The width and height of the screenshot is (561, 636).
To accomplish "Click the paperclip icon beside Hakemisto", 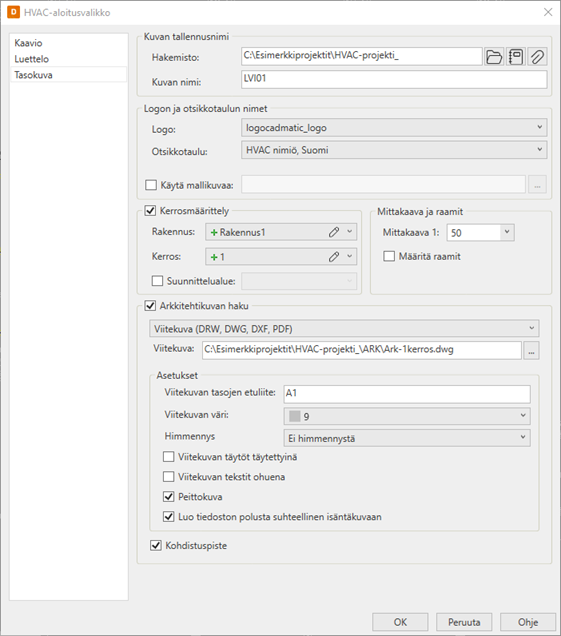I will 537,57.
